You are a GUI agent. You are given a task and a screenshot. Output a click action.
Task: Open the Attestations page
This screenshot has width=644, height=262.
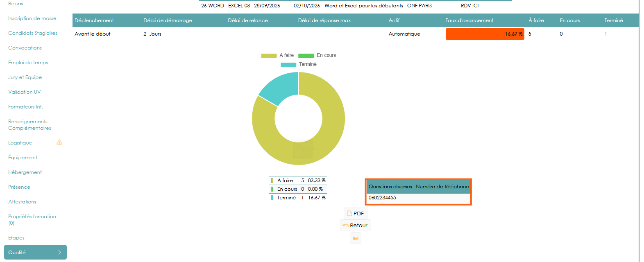(x=22, y=202)
